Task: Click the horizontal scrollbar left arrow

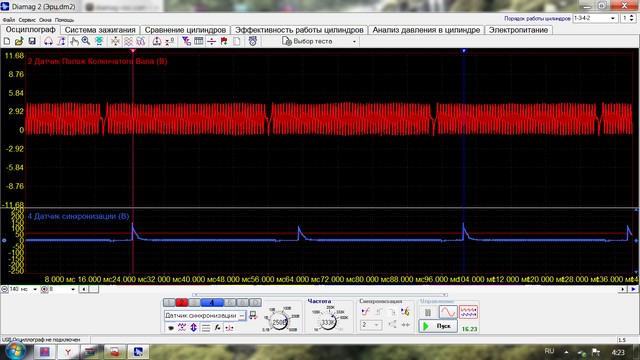Action: click(x=83, y=289)
